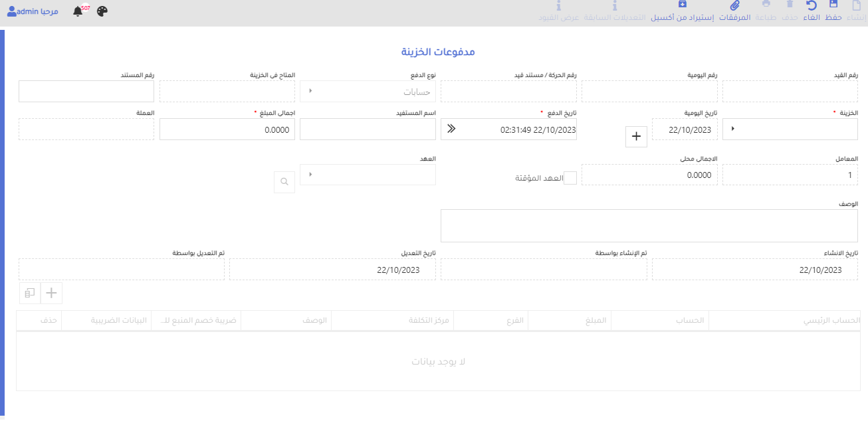
Task: Open the notifications bell icon
Action: coord(78,11)
